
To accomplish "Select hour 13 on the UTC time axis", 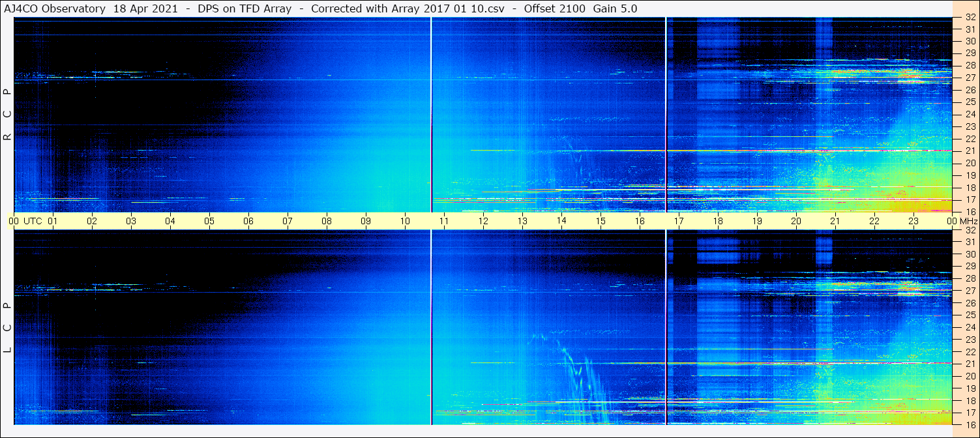I will coord(522,221).
